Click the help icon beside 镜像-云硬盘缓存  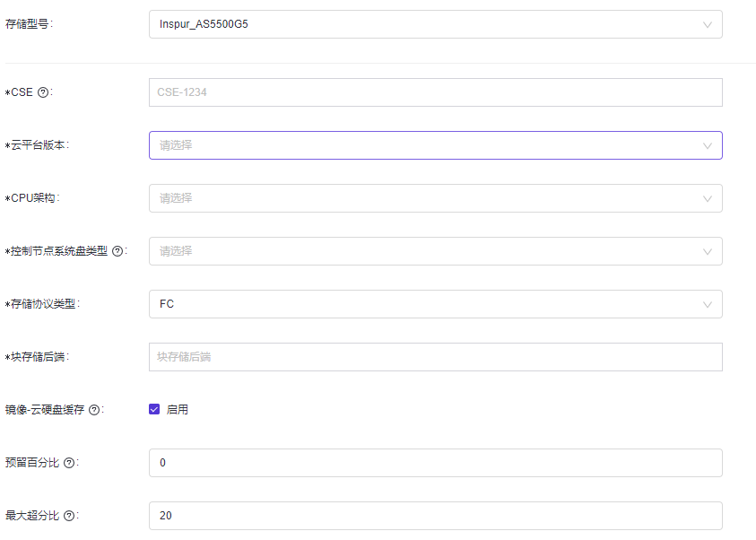[x=94, y=410]
